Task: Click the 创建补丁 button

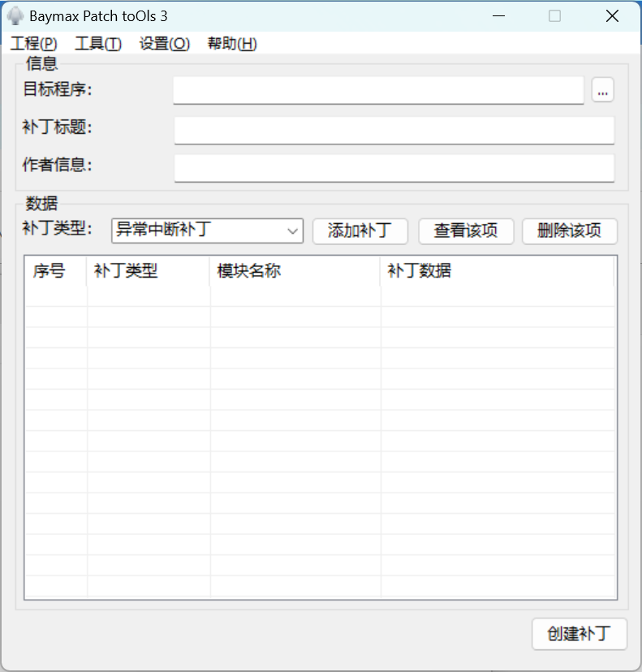Action: click(580, 635)
